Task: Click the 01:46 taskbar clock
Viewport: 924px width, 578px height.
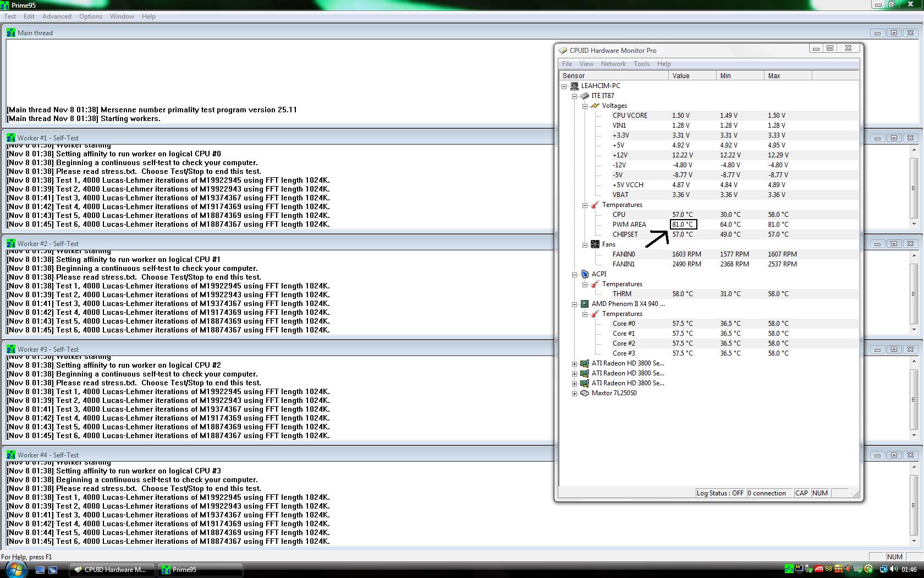Action: (x=909, y=569)
